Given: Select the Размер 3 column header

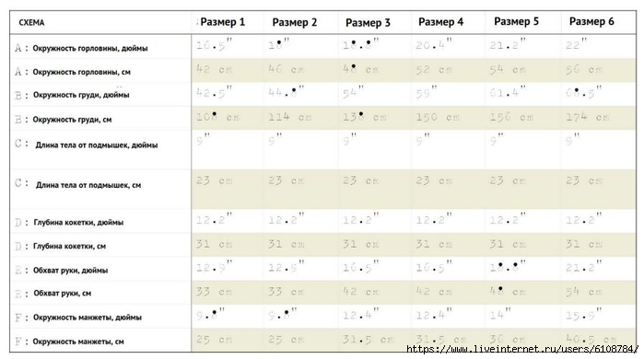Looking at the screenshot, I should (368, 23).
